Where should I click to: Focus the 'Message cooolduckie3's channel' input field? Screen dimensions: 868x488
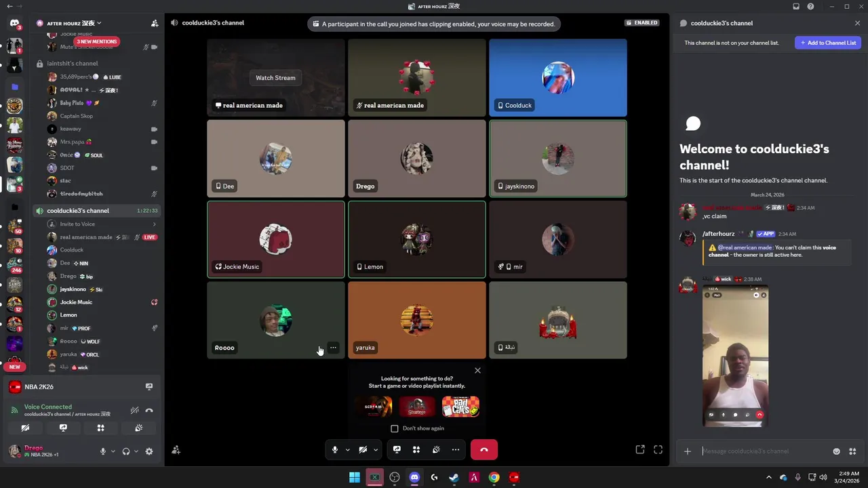click(763, 451)
